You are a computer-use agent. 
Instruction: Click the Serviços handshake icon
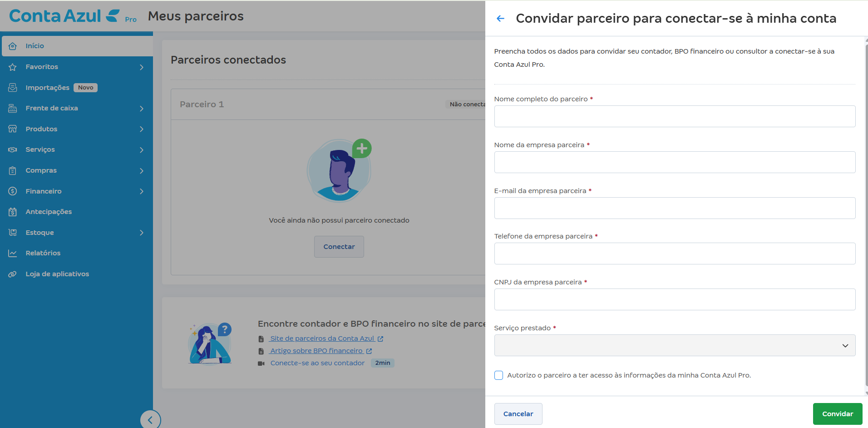[x=13, y=149]
